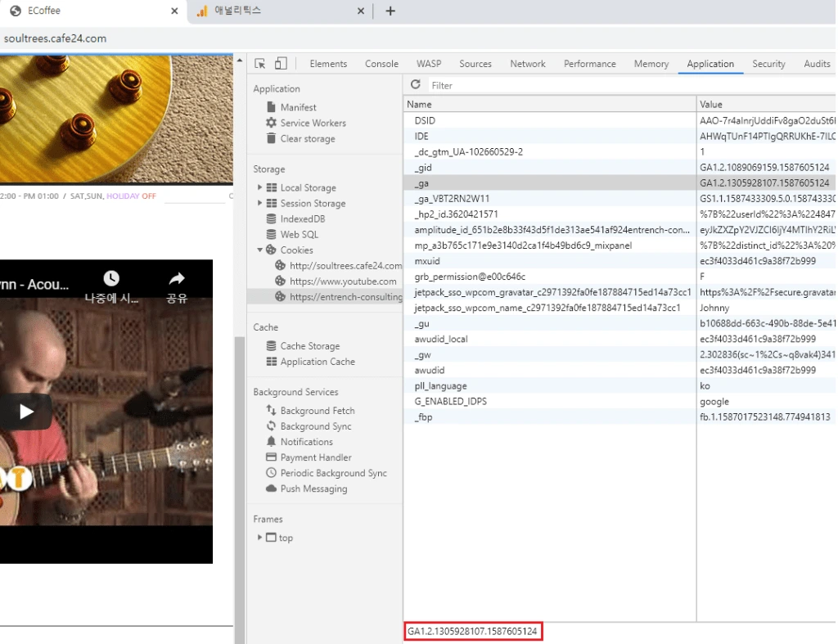Image resolution: width=838 pixels, height=644 pixels.
Task: Open Notifications in Background Services
Action: pos(306,441)
